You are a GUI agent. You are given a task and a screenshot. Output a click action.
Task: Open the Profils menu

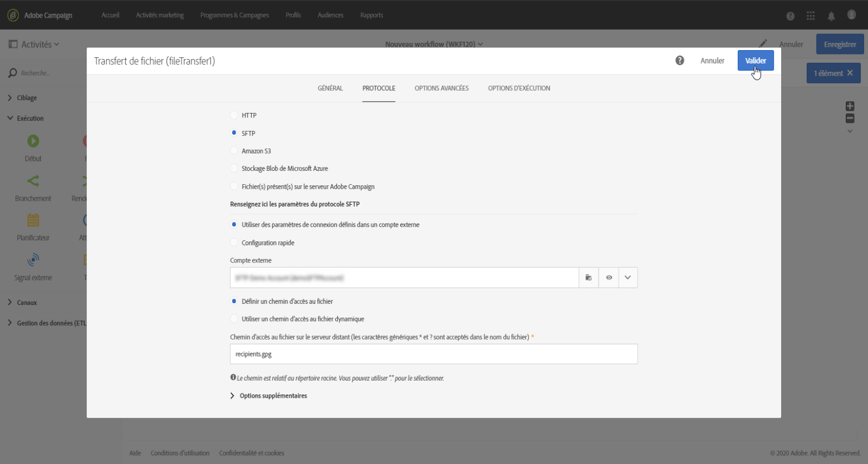tap(293, 15)
